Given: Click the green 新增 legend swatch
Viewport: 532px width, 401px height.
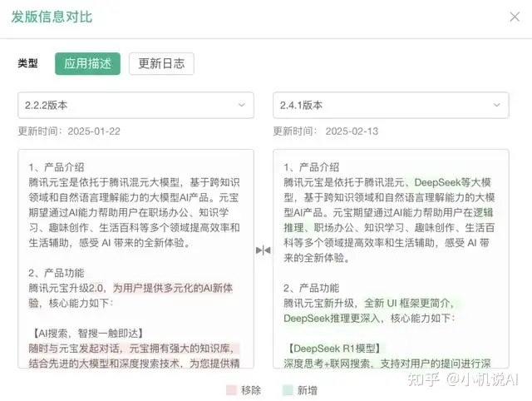Looking at the screenshot, I should (x=288, y=390).
